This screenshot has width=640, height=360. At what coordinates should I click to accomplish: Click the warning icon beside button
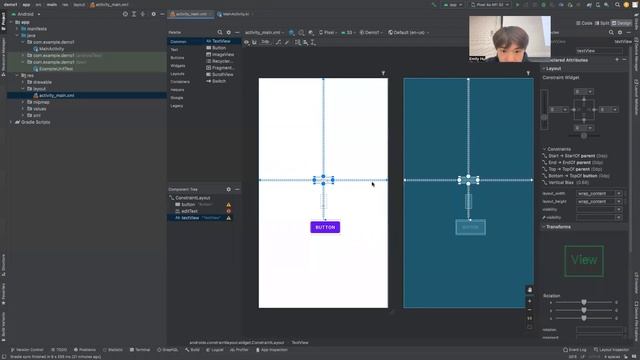coord(229,205)
